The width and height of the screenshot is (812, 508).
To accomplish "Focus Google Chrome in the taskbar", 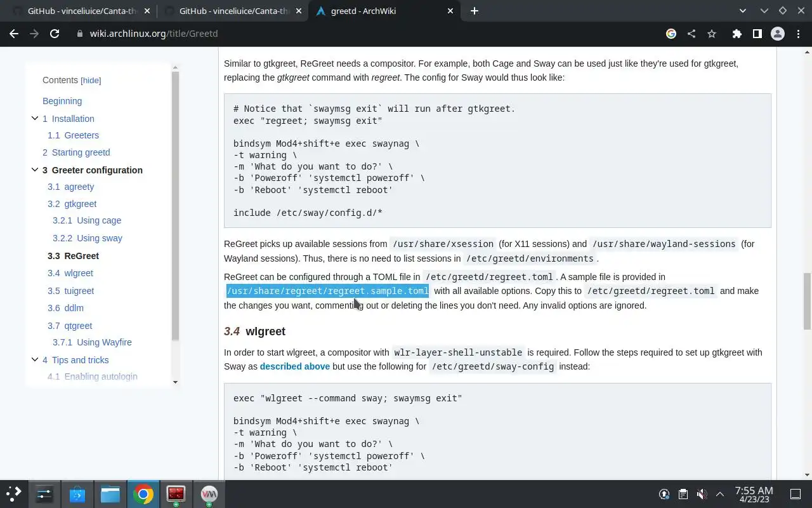I will point(143,494).
